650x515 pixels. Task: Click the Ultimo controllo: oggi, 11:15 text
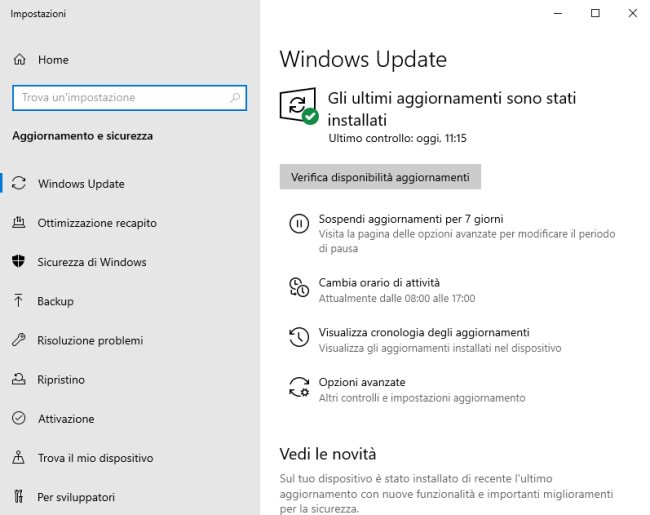pos(397,138)
